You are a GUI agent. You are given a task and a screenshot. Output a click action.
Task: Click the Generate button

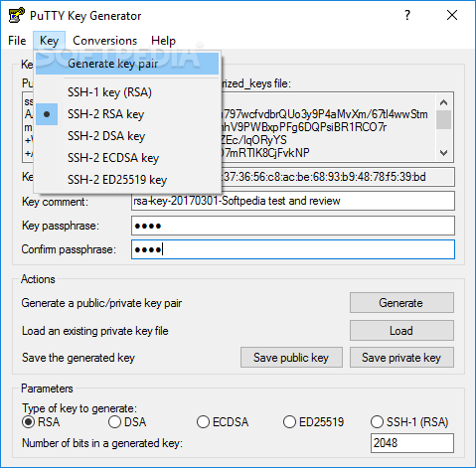[401, 303]
